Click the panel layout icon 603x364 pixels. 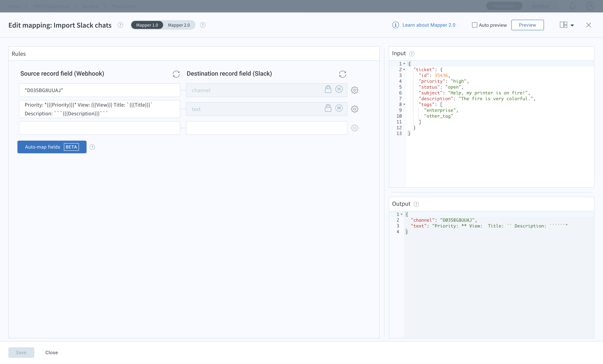[563, 25]
